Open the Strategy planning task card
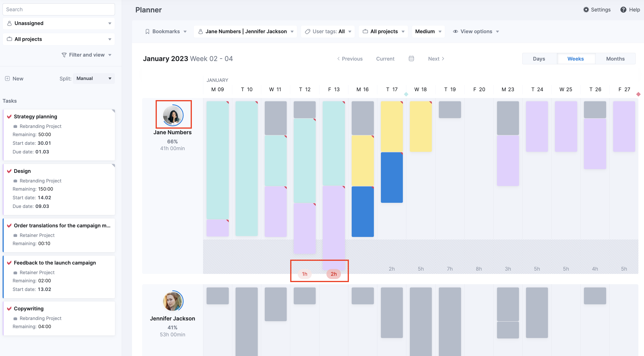The height and width of the screenshot is (356, 644). pos(59,135)
